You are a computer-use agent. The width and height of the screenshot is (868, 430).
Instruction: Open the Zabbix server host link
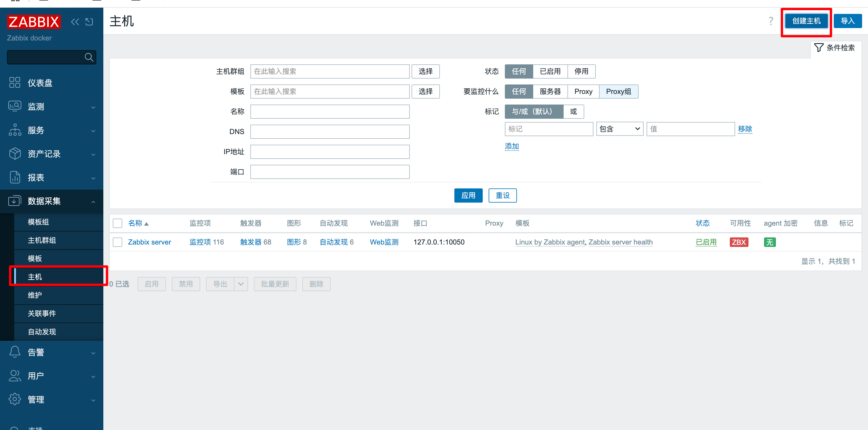pyautogui.click(x=149, y=242)
